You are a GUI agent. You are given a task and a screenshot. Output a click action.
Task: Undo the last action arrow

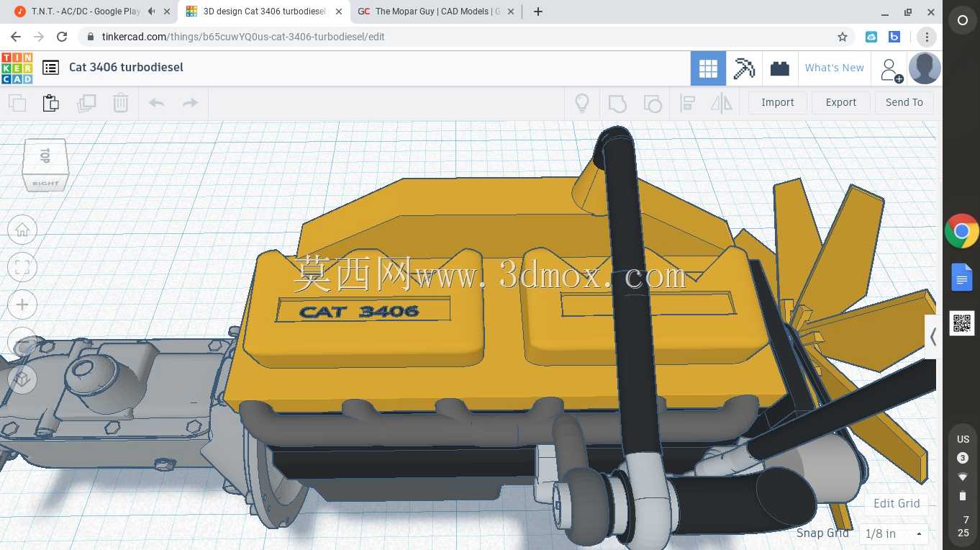click(157, 103)
